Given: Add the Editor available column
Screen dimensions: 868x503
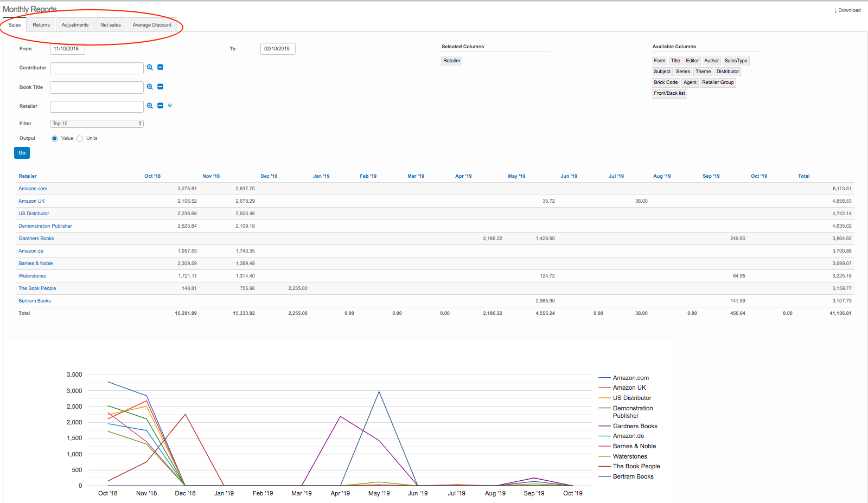Looking at the screenshot, I should (692, 61).
